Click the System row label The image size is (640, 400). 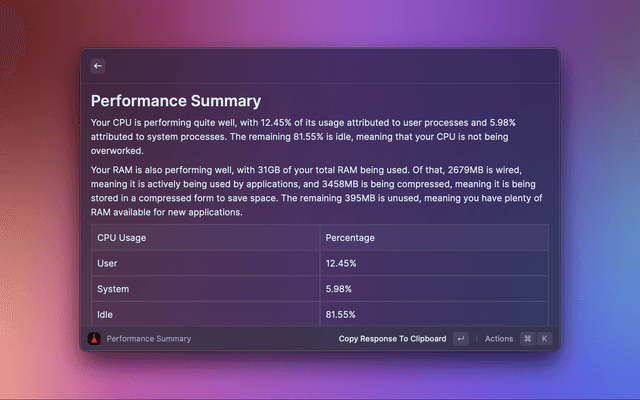tap(113, 289)
